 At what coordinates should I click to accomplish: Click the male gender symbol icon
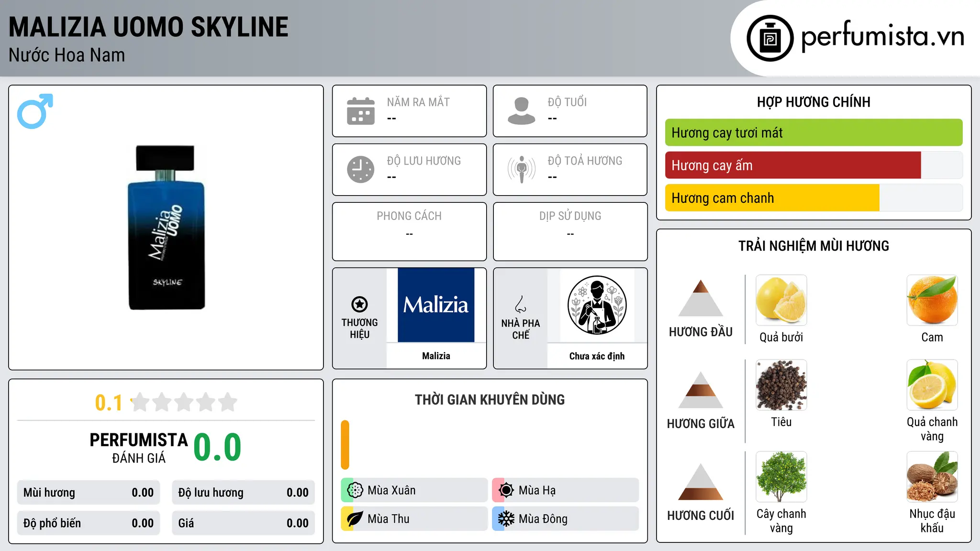pos(35,111)
